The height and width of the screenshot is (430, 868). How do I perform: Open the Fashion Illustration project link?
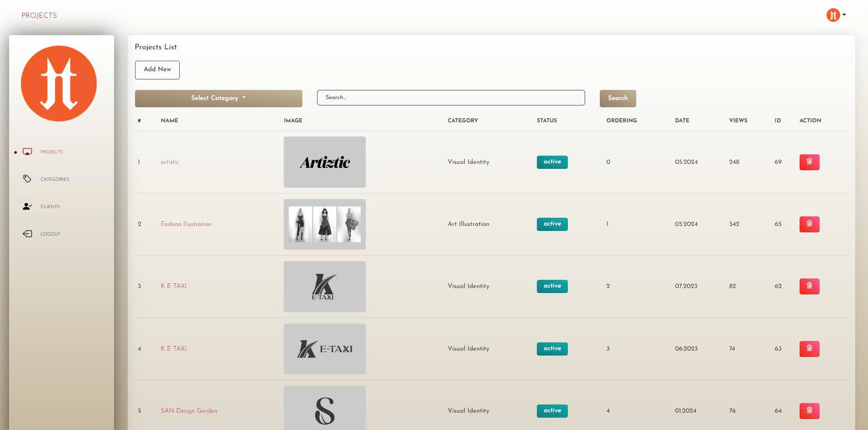186,224
